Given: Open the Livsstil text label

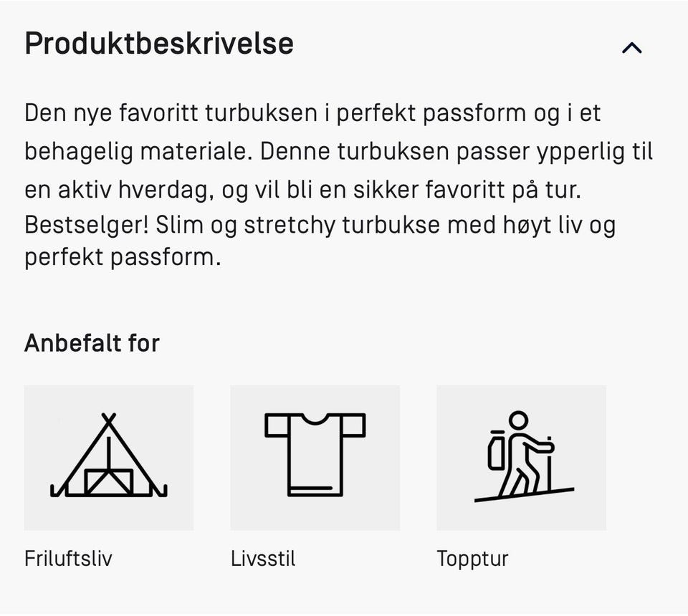Looking at the screenshot, I should (x=263, y=559).
